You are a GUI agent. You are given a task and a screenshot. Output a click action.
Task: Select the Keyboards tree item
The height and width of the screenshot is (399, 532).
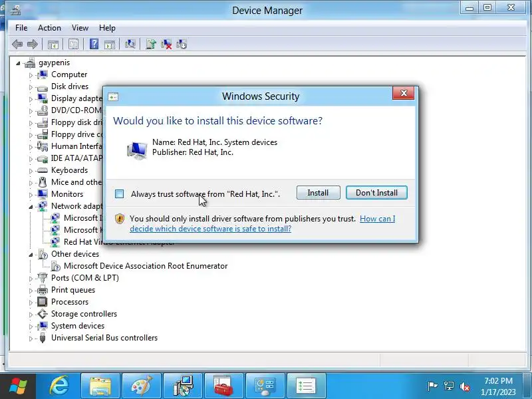[x=69, y=170]
